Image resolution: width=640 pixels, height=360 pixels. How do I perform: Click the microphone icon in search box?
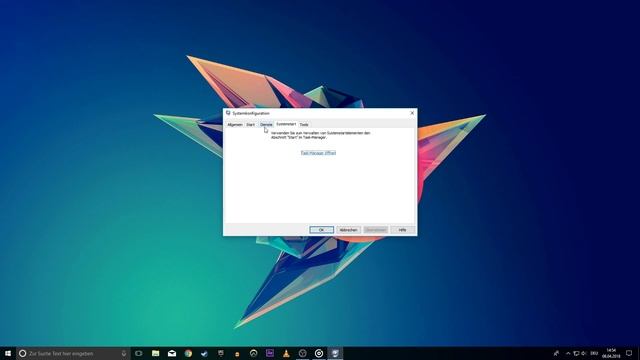click(x=124, y=353)
